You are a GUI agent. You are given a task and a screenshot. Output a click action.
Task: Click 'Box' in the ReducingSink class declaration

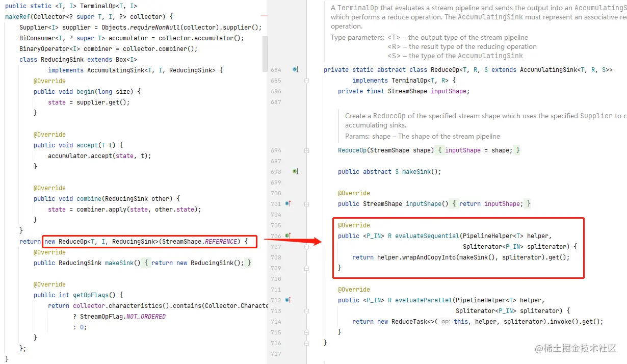(121, 60)
